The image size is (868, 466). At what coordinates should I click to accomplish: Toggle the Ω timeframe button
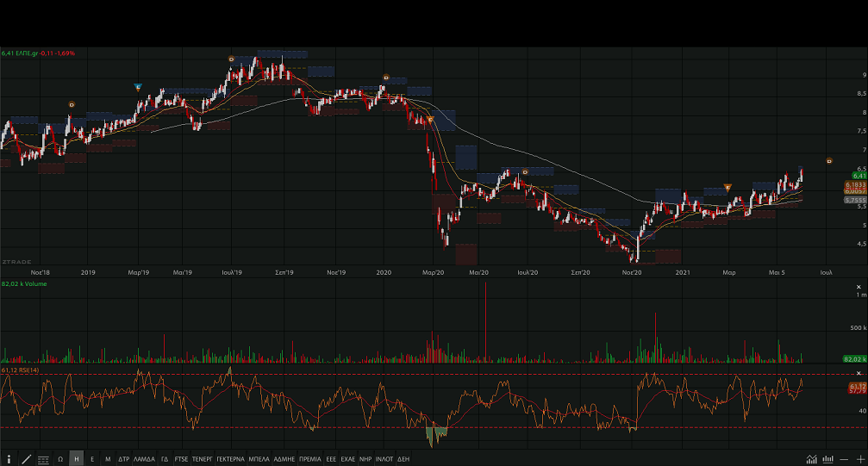(x=60, y=459)
